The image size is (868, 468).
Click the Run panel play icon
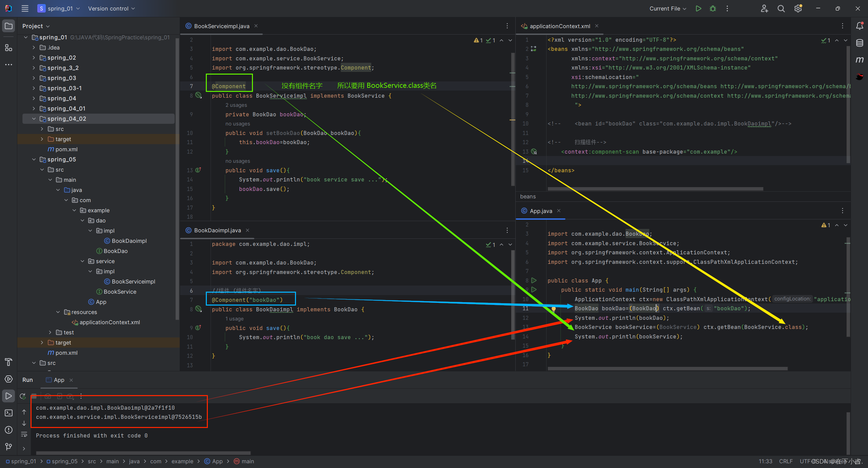click(x=8, y=396)
